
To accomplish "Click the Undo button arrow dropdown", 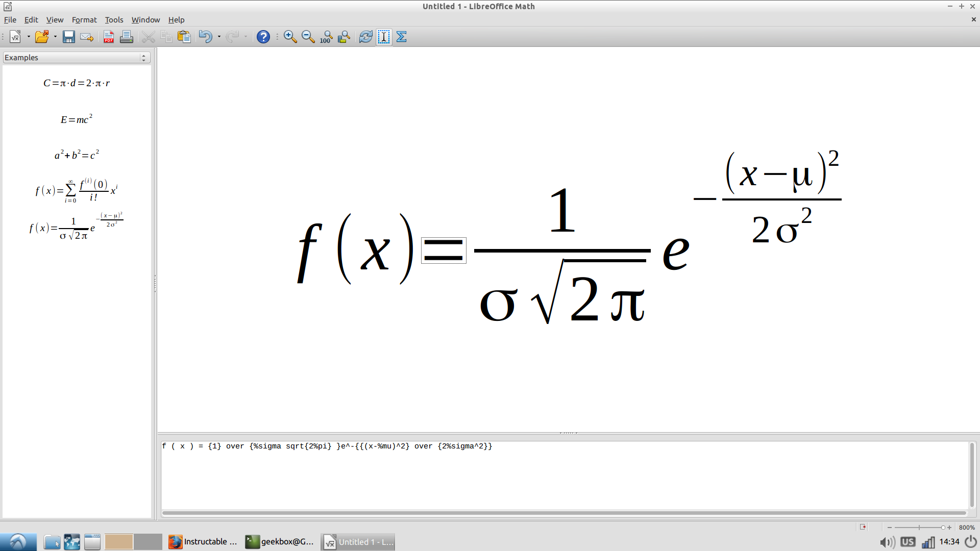I will point(218,37).
